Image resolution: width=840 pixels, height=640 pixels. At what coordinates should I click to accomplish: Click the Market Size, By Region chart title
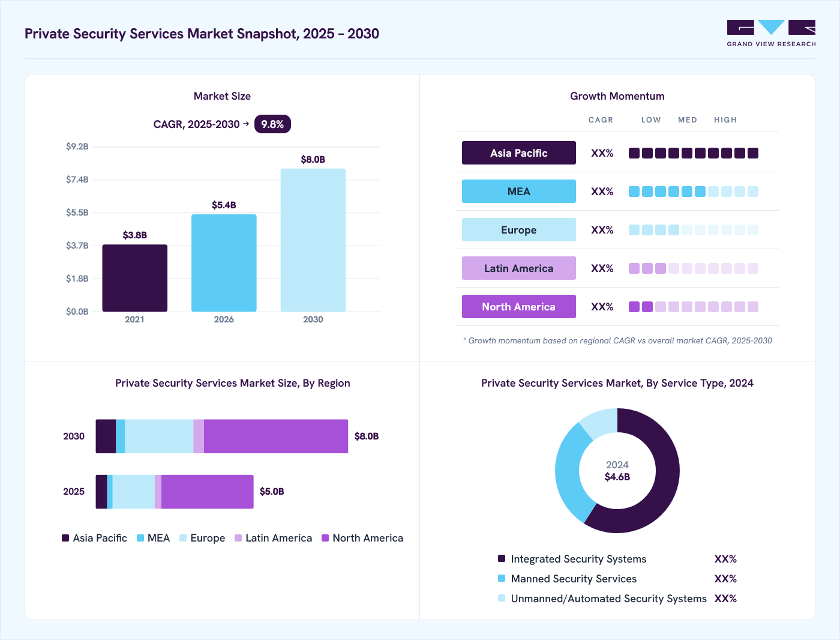point(233,383)
